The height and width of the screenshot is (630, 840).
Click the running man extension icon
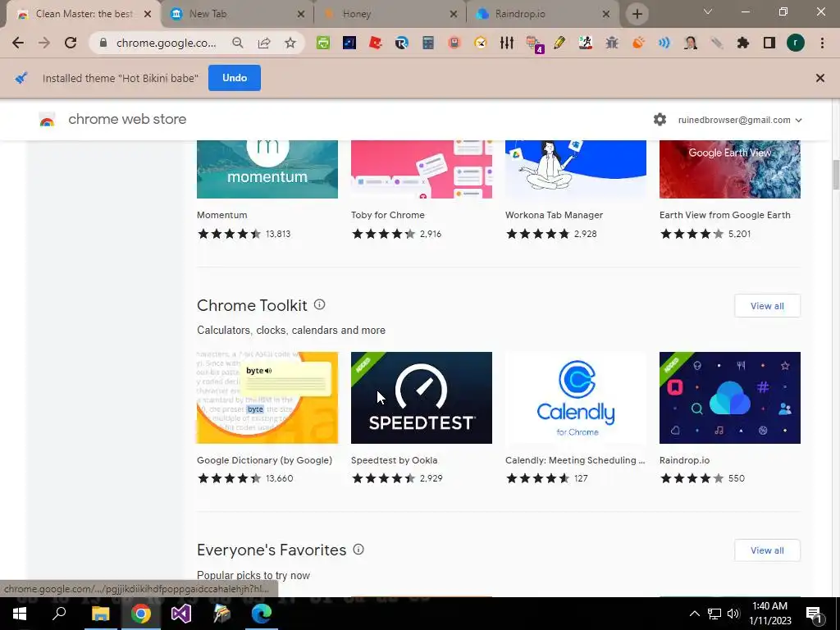pos(586,43)
